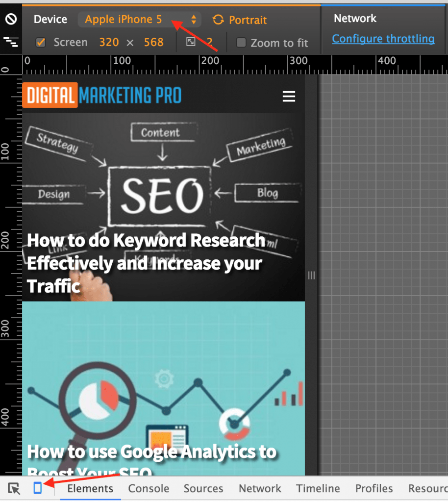This screenshot has width=448, height=502.
Task: Open the Sources tab
Action: [203, 489]
